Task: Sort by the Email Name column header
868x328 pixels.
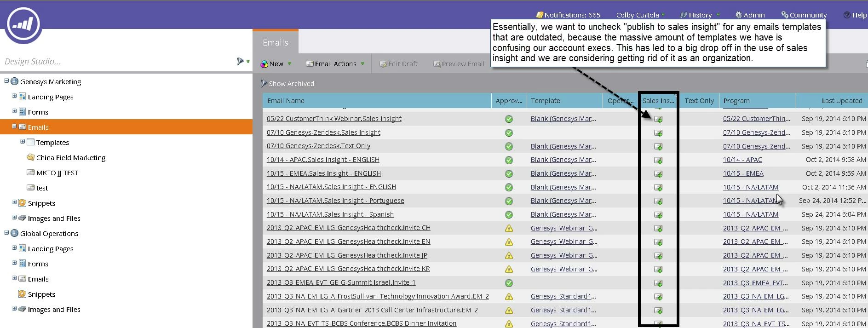Action: click(x=377, y=101)
